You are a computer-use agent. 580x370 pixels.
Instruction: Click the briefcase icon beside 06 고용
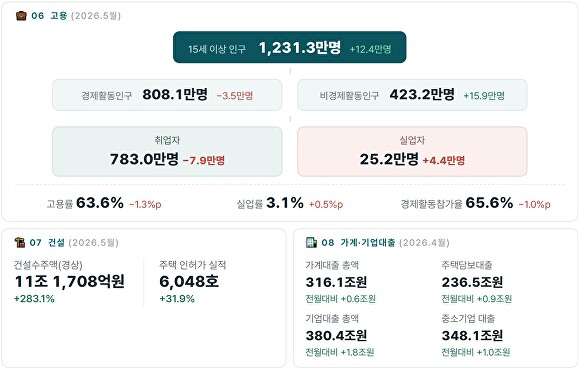click(21, 16)
